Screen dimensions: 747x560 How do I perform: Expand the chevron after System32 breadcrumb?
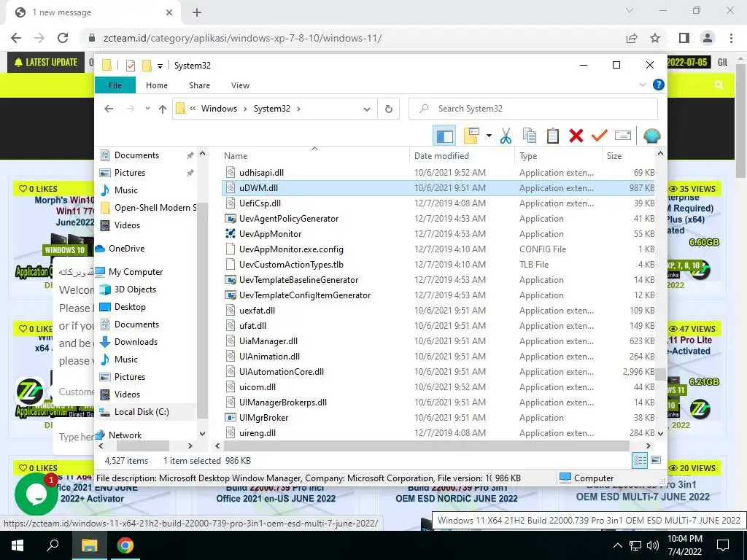298,109
